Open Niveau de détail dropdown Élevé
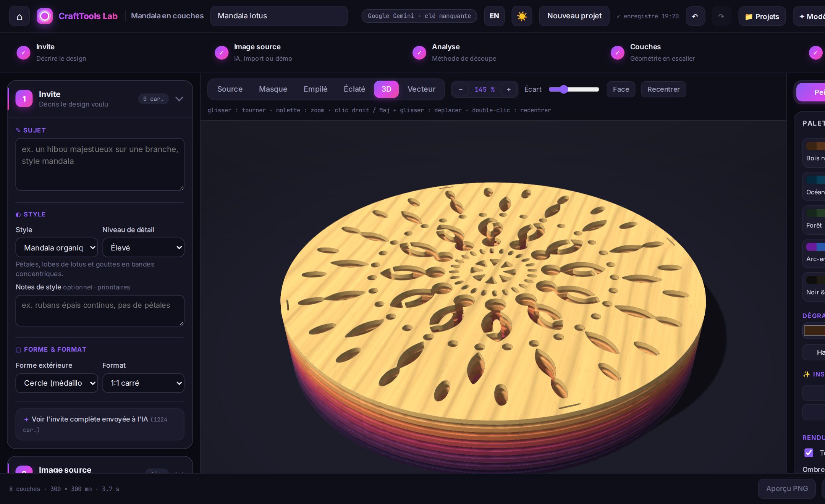Image resolution: width=825 pixels, height=504 pixels. pyautogui.click(x=143, y=248)
